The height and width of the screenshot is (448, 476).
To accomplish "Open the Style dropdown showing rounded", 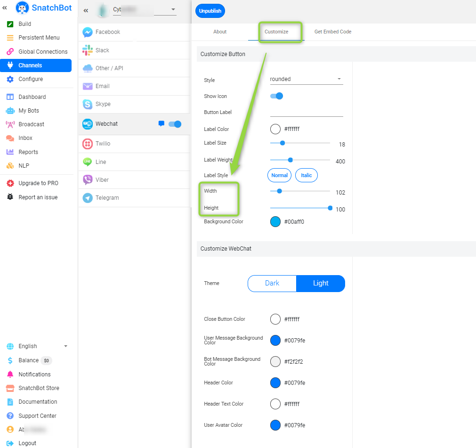I will tap(306, 80).
